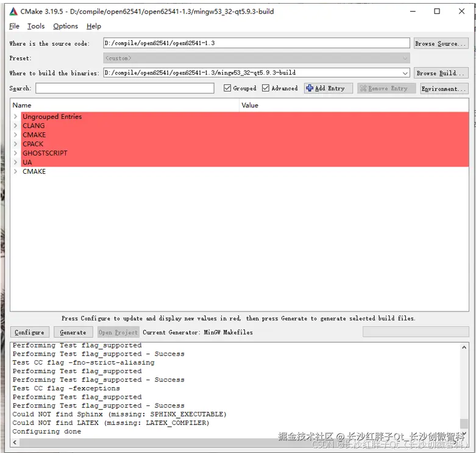Click the Configure button

tap(29, 332)
